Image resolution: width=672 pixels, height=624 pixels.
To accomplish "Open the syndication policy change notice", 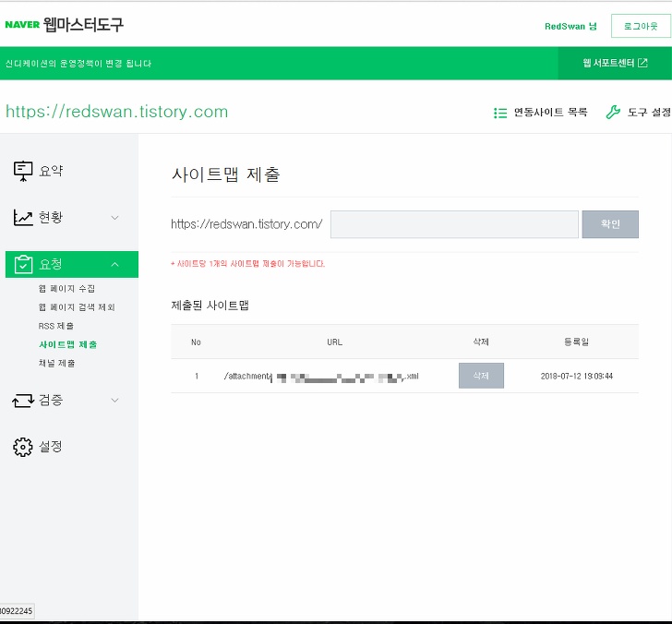I will click(x=78, y=64).
